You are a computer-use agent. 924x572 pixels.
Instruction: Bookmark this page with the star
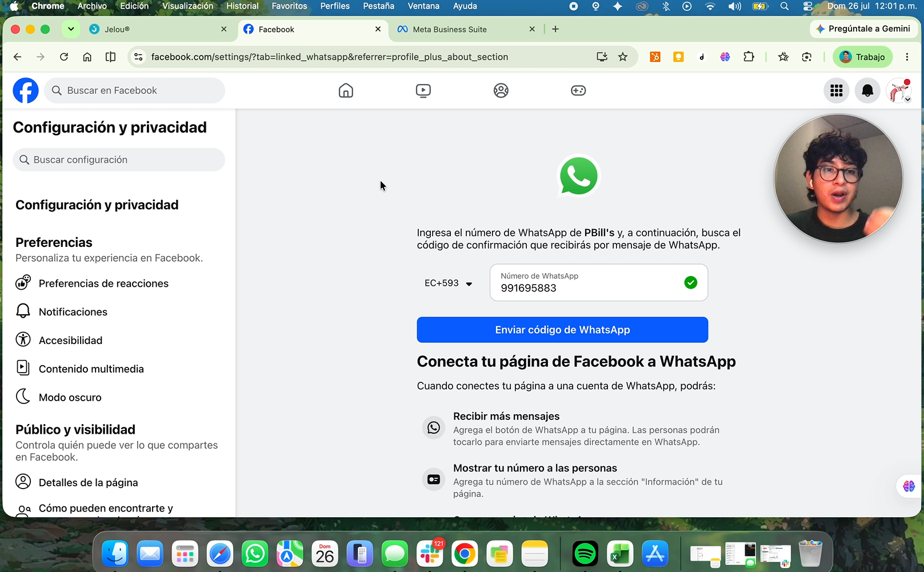coord(623,57)
